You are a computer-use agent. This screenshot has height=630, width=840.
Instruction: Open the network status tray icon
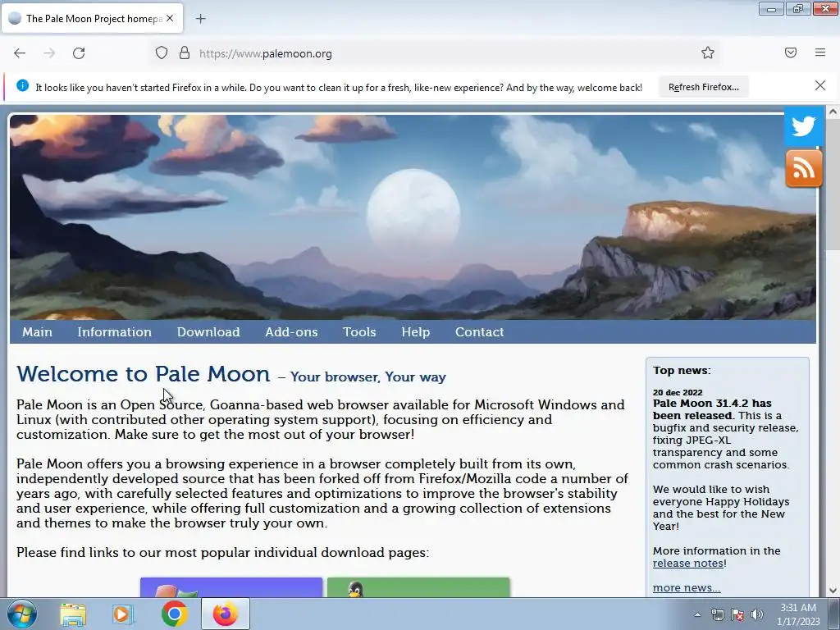click(x=717, y=614)
